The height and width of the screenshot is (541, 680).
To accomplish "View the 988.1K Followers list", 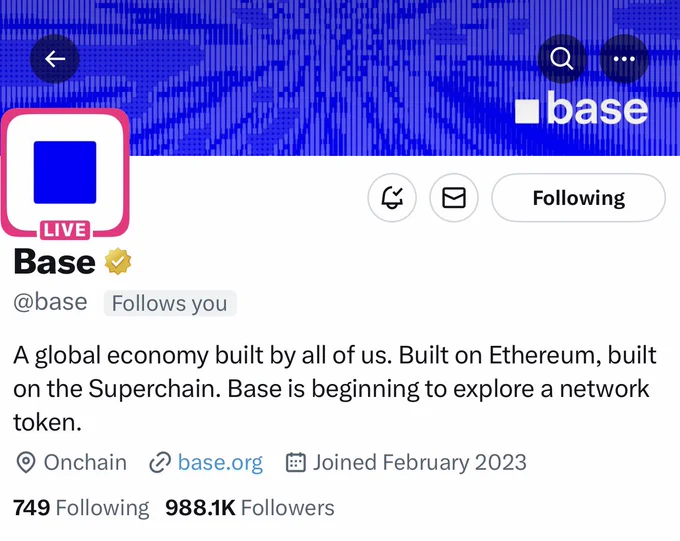I will click(250, 508).
